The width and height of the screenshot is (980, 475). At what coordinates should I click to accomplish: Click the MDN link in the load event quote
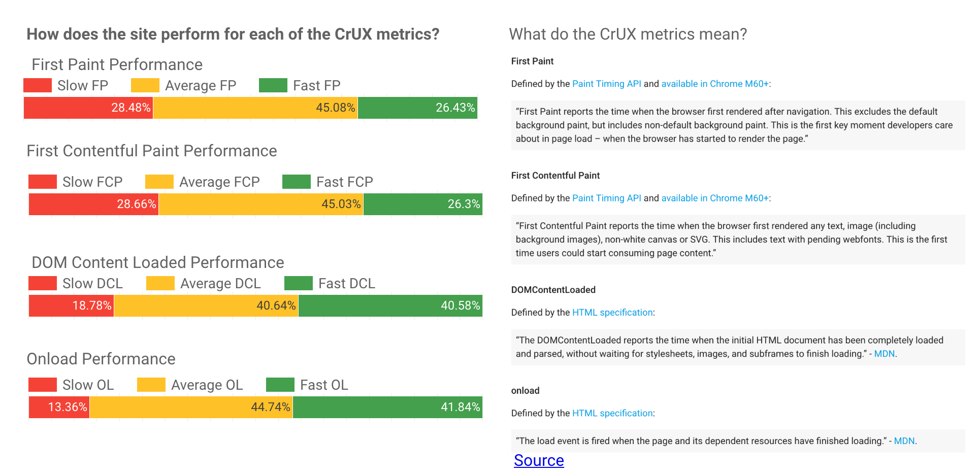(904, 441)
